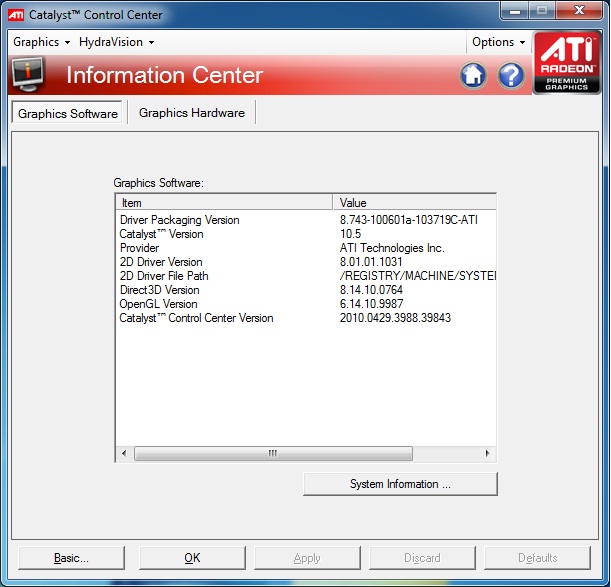Click the Item column header
This screenshot has height=587, width=611.
point(224,203)
